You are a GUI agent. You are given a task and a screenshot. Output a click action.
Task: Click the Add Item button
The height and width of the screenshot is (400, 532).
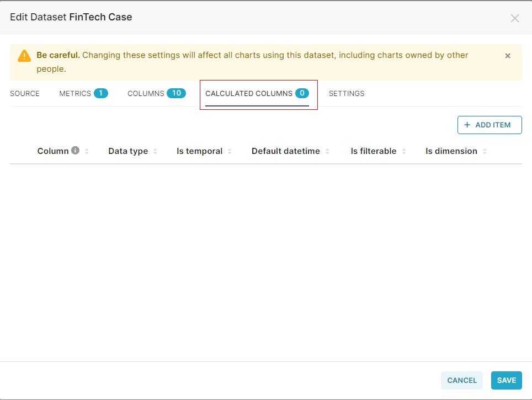(x=490, y=125)
